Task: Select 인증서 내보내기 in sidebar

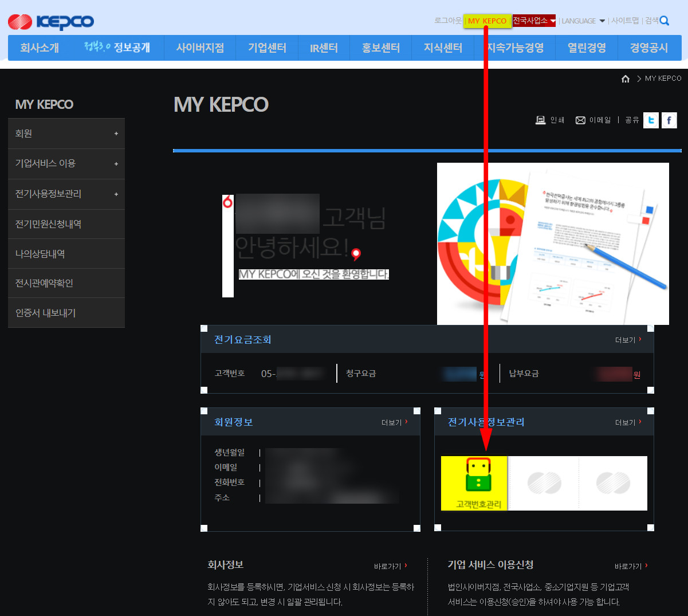Action: [x=66, y=313]
